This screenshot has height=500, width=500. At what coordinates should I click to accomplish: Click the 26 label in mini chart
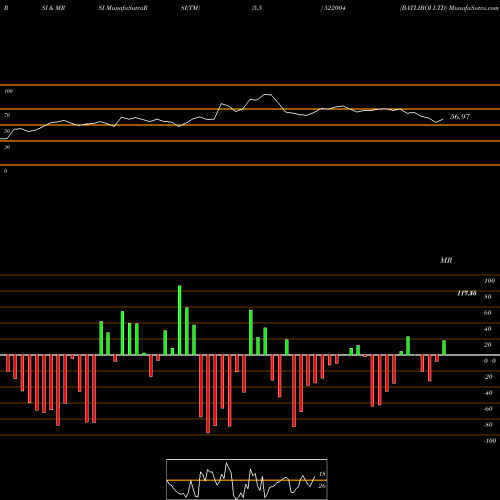(x=322, y=486)
